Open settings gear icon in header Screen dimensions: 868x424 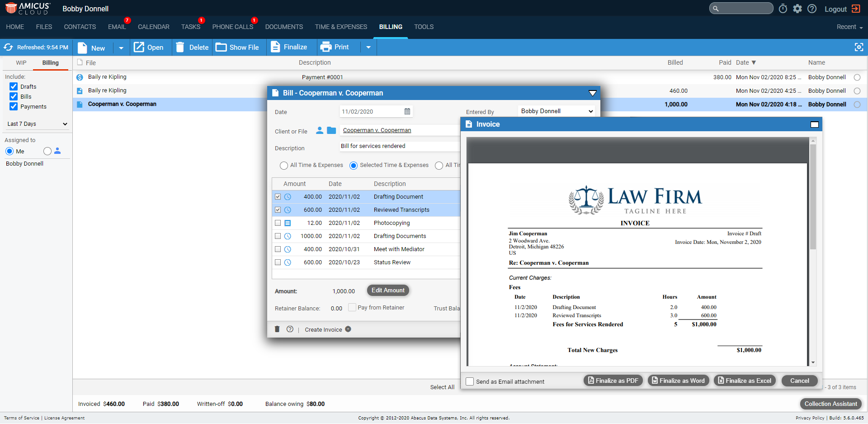(x=797, y=9)
